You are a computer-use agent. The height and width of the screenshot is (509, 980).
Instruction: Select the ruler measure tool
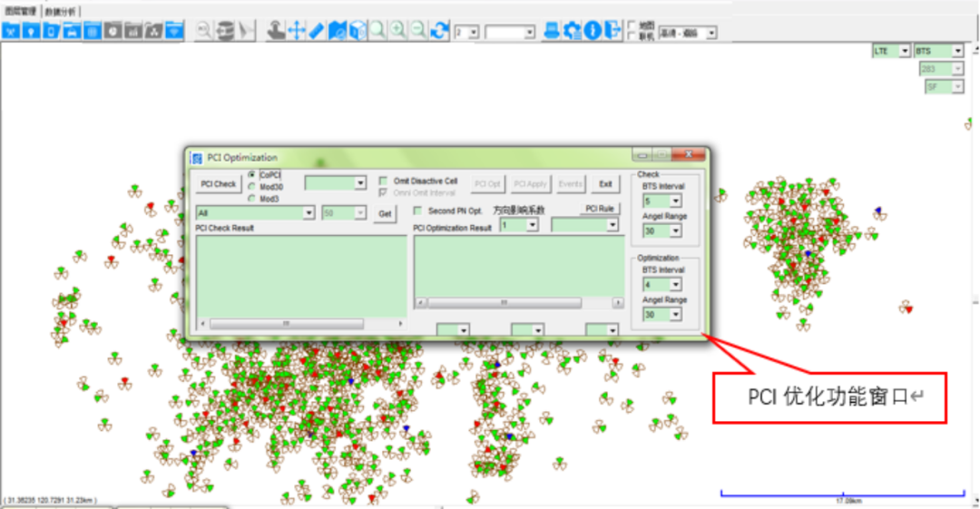pyautogui.click(x=317, y=30)
